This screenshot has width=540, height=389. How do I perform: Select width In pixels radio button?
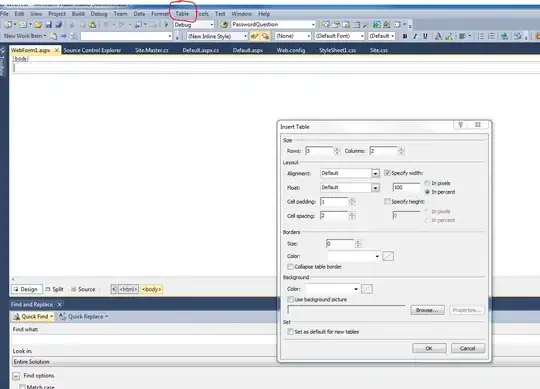[427, 183]
